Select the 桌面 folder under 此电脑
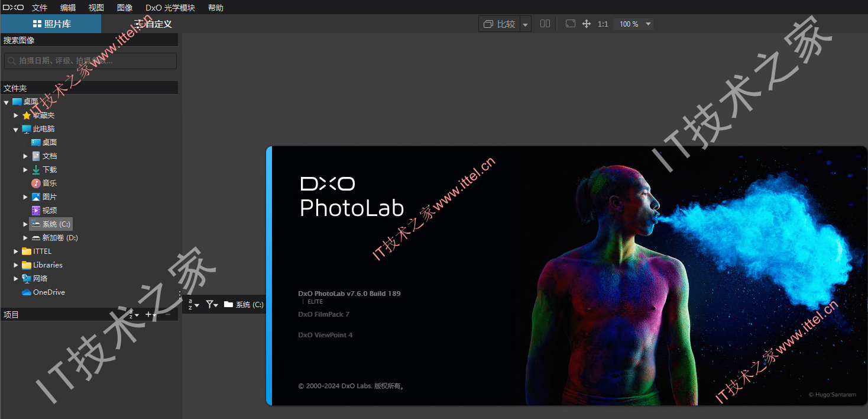Viewport: 868px width, 419px height. click(x=44, y=143)
